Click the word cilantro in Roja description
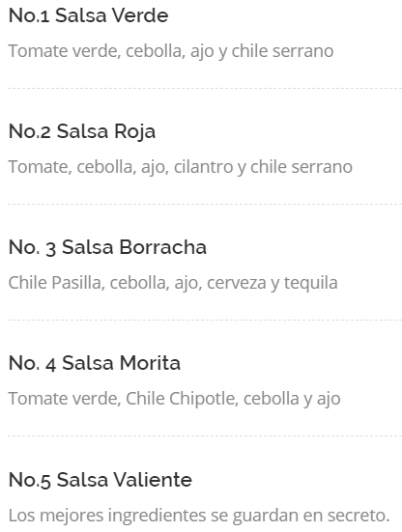Image resolution: width=402 pixels, height=532 pixels. (x=203, y=167)
